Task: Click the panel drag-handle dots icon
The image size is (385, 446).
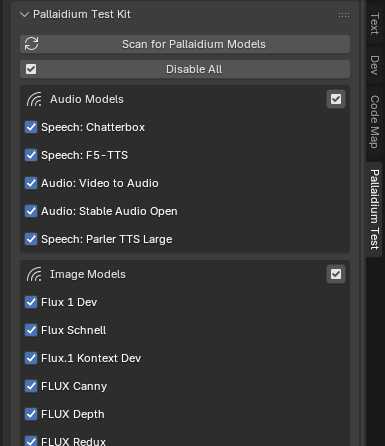Action: coord(344,15)
